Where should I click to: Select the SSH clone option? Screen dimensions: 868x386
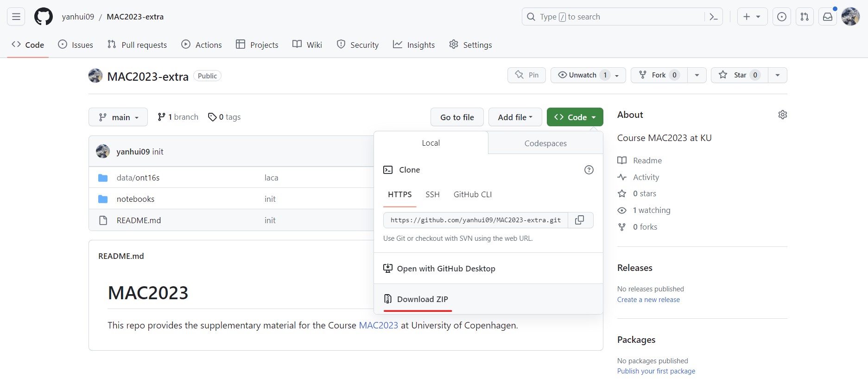432,195
